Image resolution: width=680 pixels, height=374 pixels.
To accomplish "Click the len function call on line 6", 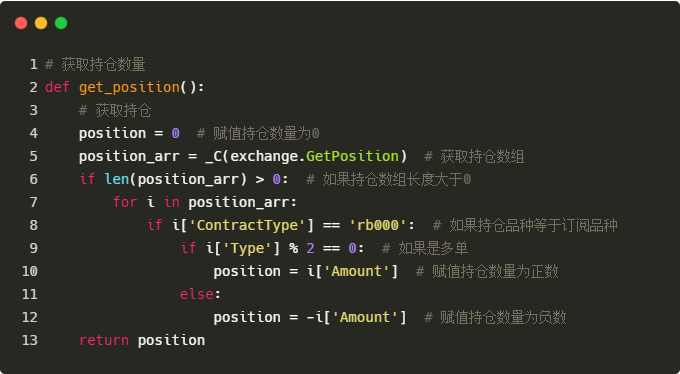I will click(117, 179).
